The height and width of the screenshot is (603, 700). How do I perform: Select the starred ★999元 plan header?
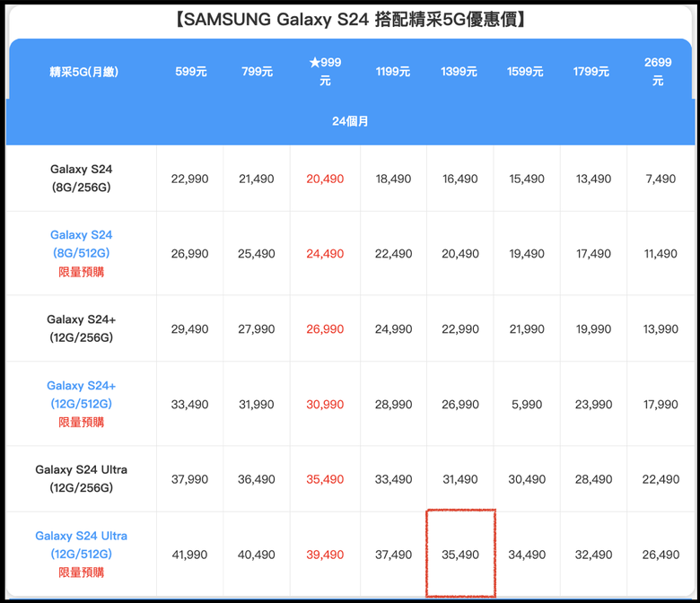point(325,72)
